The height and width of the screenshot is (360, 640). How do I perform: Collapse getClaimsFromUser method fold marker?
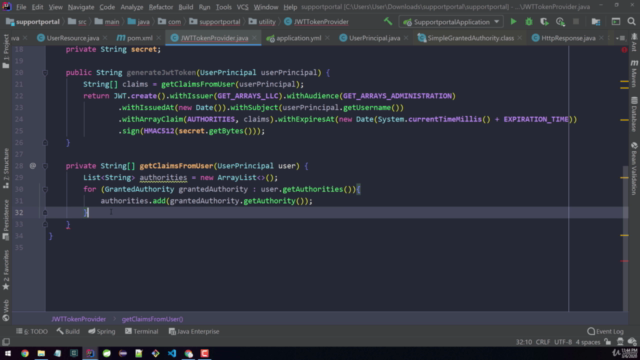[45, 166]
